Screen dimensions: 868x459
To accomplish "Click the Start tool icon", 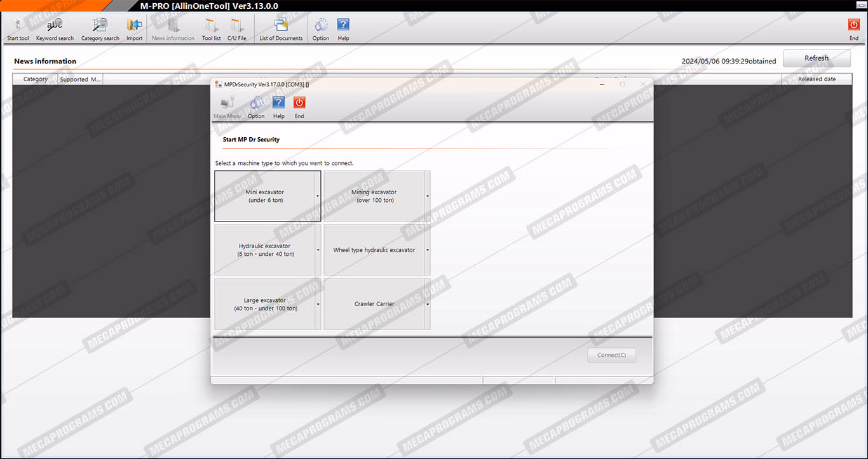I will 18,29.
